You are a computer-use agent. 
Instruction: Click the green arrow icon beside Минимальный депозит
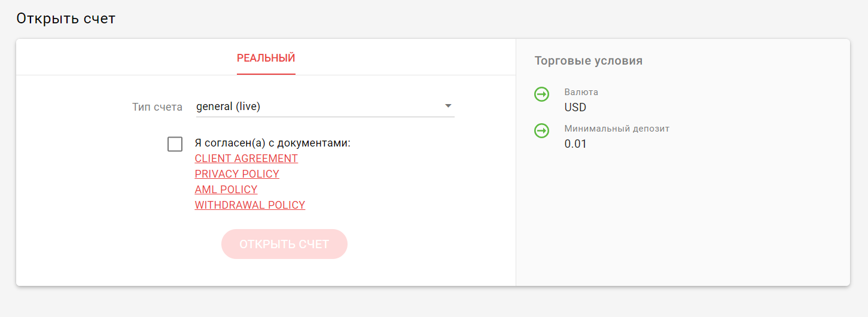(541, 130)
